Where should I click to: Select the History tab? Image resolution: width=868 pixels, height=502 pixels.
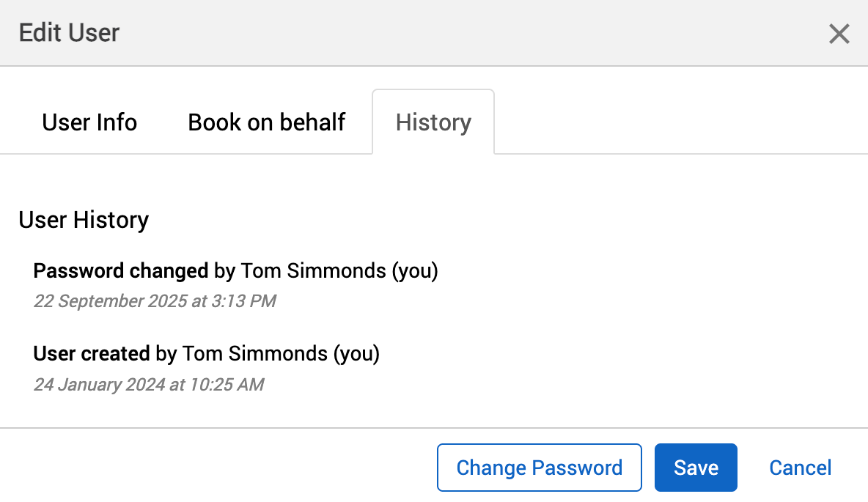click(x=433, y=122)
